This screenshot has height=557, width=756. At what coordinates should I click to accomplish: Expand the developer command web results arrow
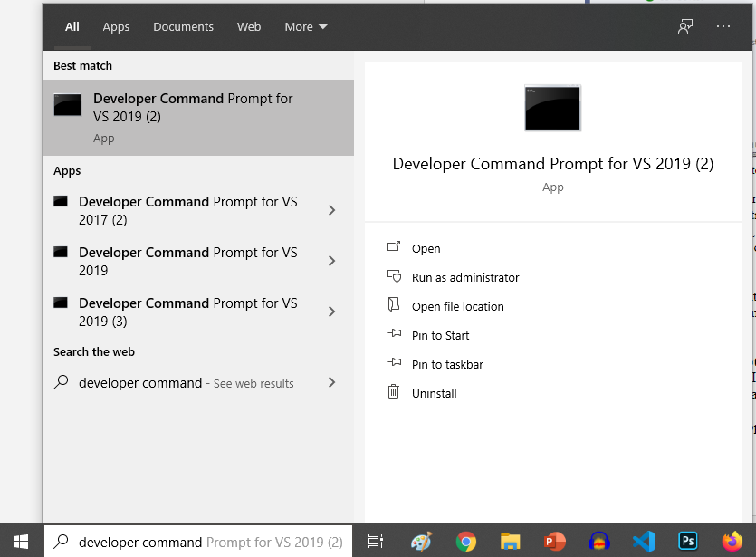[331, 382]
